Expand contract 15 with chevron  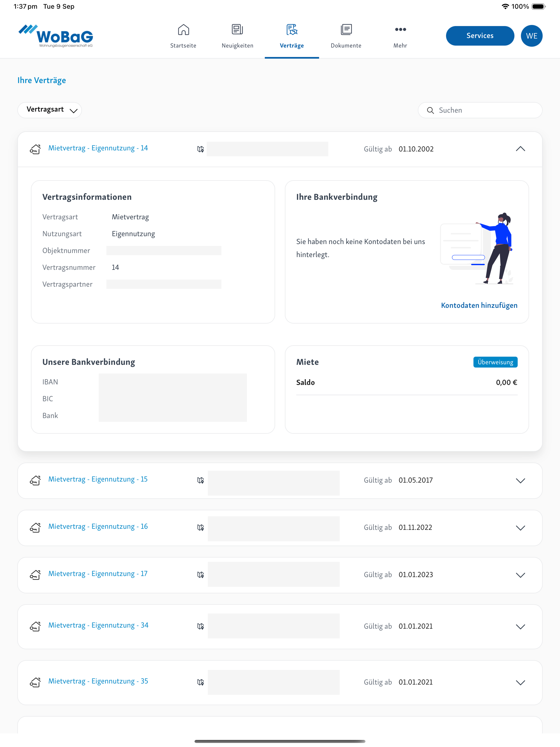click(x=520, y=480)
